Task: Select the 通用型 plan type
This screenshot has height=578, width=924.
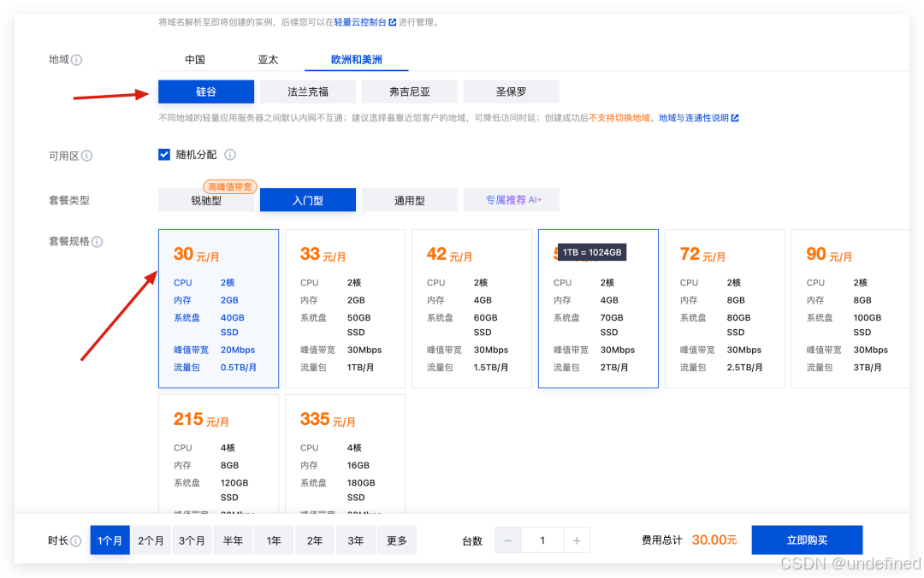Action: point(409,199)
